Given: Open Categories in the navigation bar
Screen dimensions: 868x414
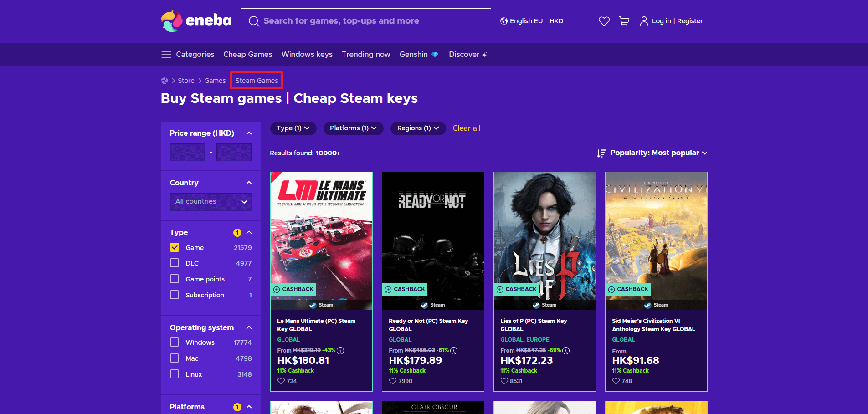Looking at the screenshot, I should click(195, 55).
